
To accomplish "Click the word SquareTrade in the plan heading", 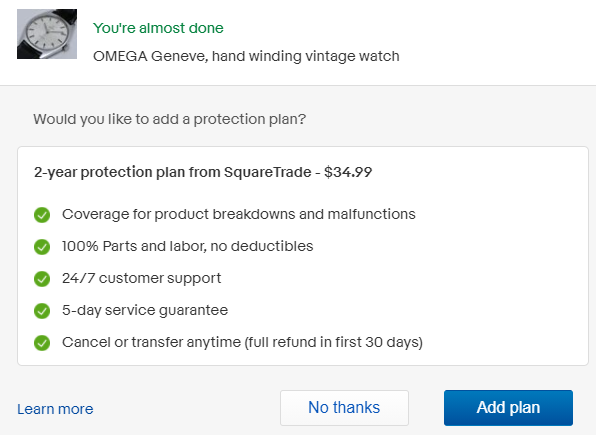I will pos(268,172).
